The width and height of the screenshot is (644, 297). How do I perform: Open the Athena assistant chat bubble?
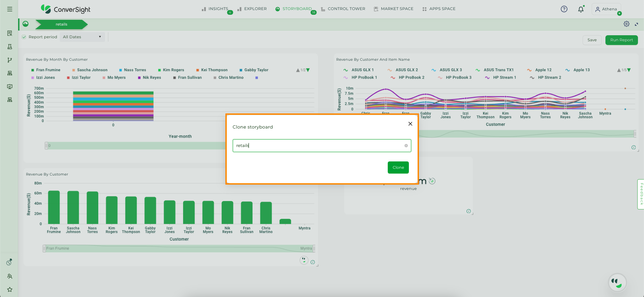617,283
